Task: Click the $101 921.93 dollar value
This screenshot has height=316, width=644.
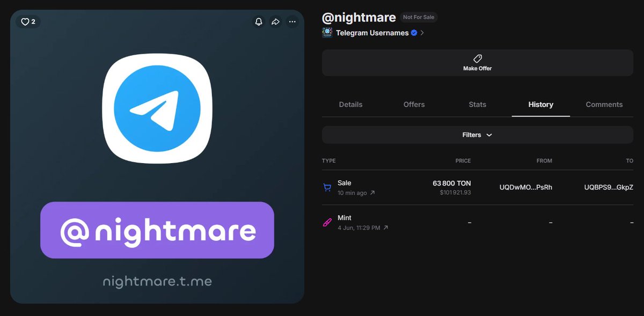Action: point(455,192)
